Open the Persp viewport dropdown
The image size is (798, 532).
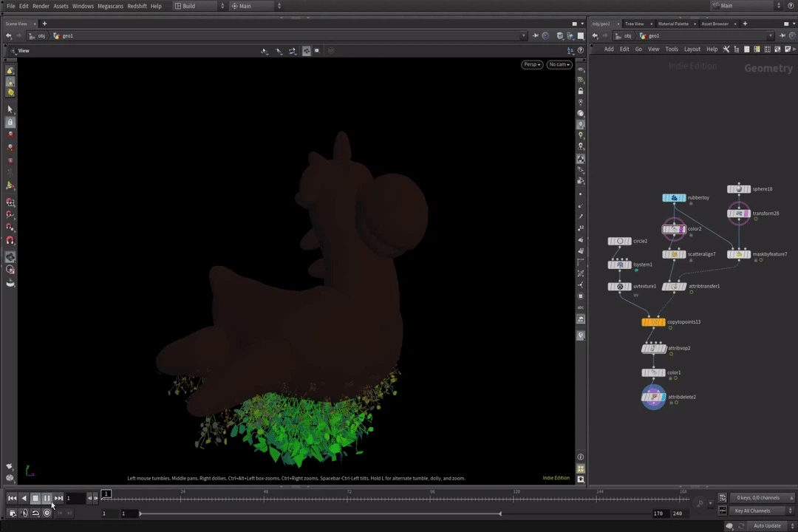pyautogui.click(x=532, y=65)
